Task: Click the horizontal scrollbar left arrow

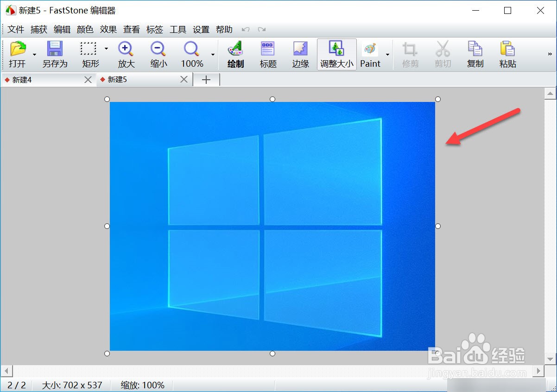Action: coord(7,371)
